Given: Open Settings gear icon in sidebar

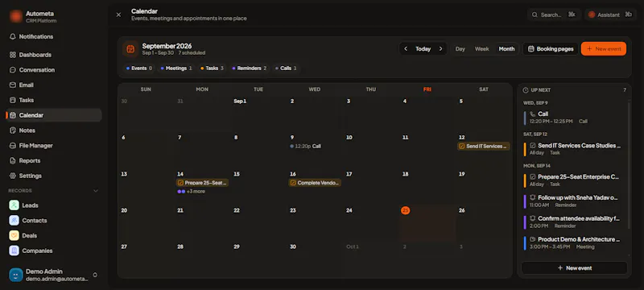Looking at the screenshot, I should (13, 176).
